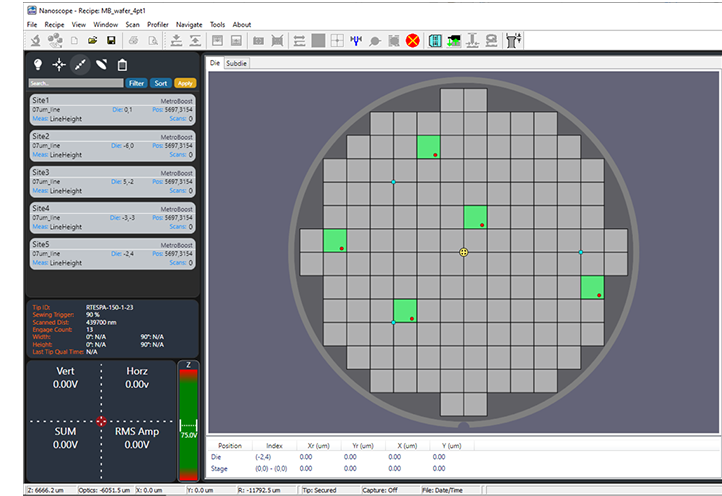722x496 pixels.
Task: Click the rightmost toolbar tip icon
Action: click(515, 40)
